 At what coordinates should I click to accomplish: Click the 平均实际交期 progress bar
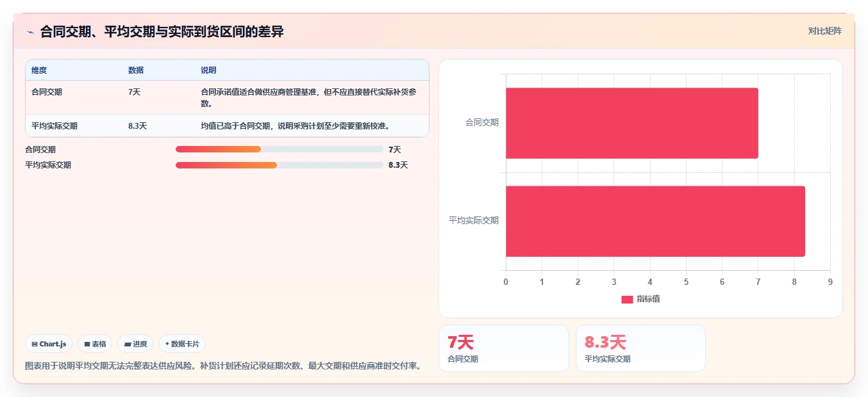[280, 165]
